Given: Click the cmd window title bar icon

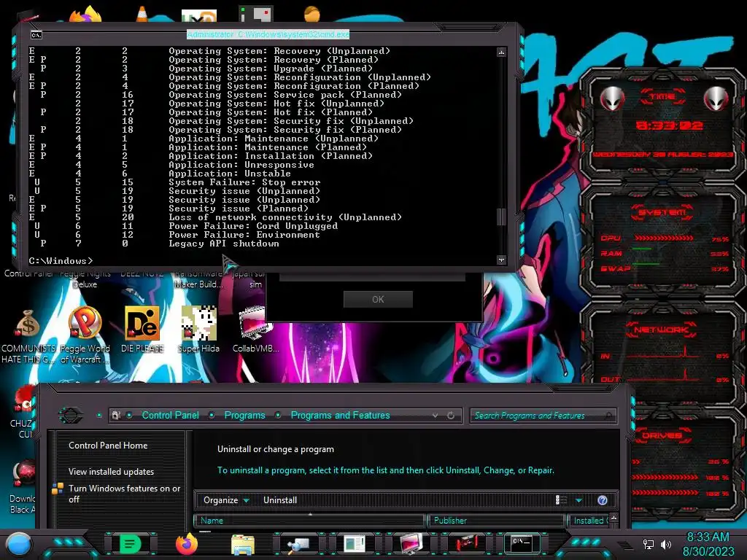Looking at the screenshot, I should [x=36, y=35].
